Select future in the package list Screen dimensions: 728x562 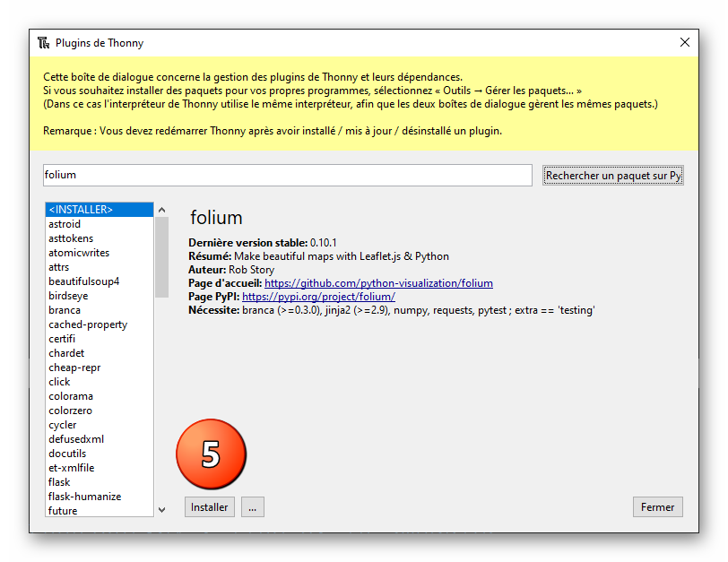100,511
